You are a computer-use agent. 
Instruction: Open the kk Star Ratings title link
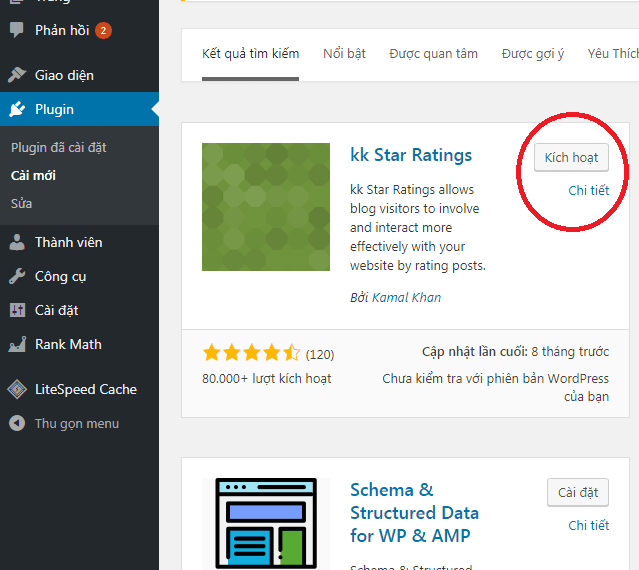(411, 155)
